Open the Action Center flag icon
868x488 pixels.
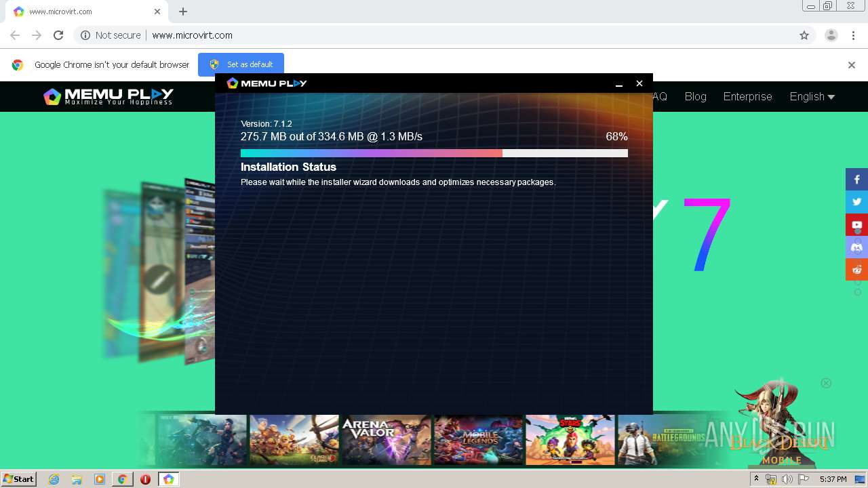[804, 479]
